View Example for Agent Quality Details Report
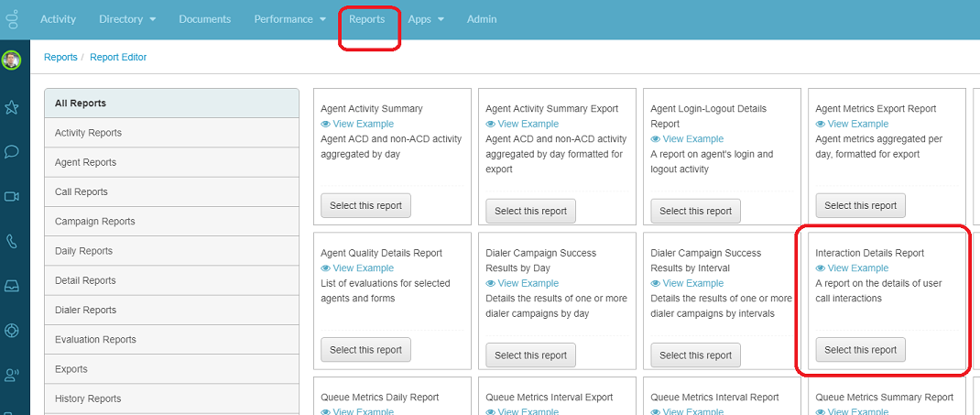 pyautogui.click(x=357, y=268)
